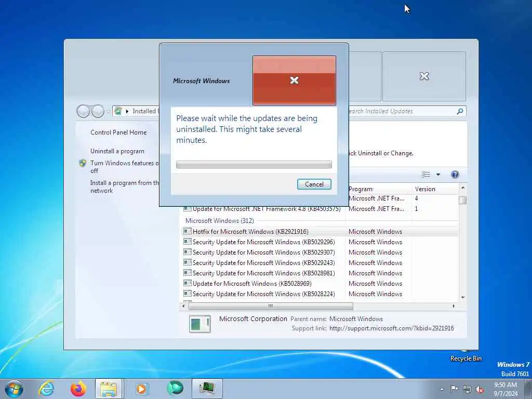
Task: Click the vertical scrollbar up arrow
Action: 463,188
